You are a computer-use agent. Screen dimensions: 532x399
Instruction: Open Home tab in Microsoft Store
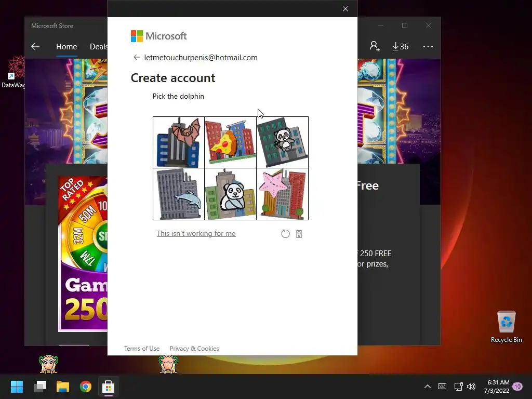66,46
